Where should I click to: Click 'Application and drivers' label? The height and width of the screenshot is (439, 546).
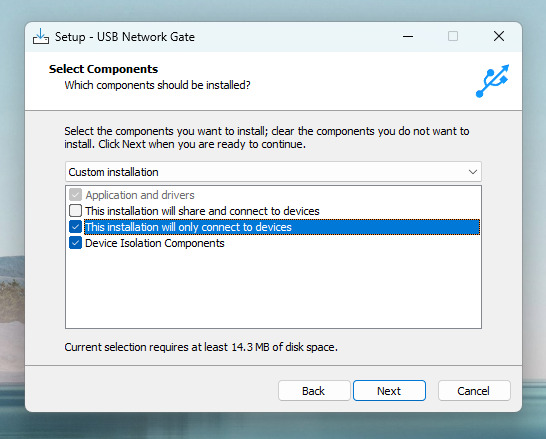(x=140, y=195)
